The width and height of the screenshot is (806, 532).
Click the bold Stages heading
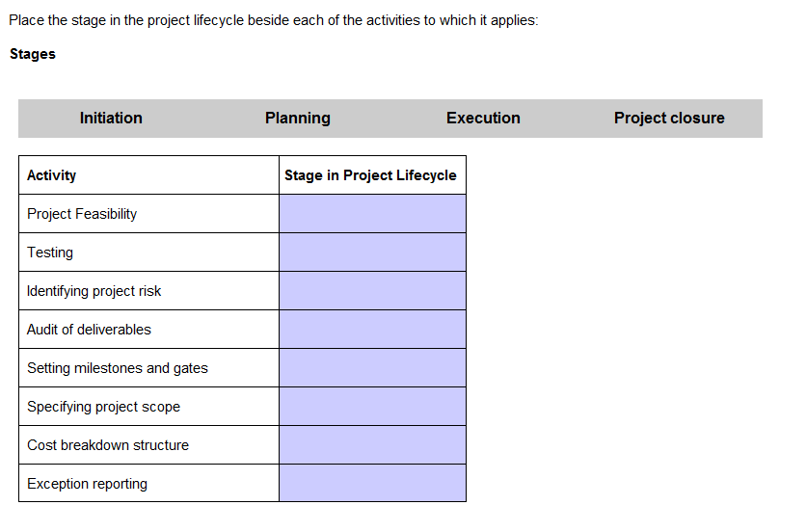click(x=33, y=54)
